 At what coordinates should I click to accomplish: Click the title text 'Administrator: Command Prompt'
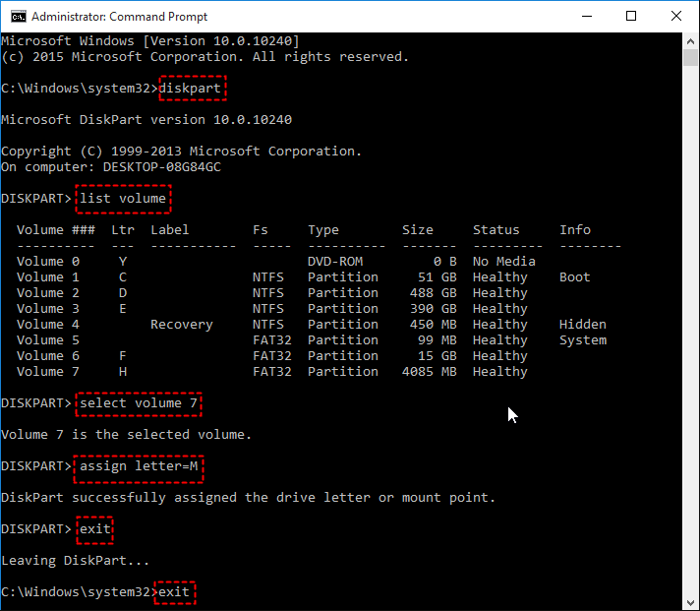click(x=119, y=17)
